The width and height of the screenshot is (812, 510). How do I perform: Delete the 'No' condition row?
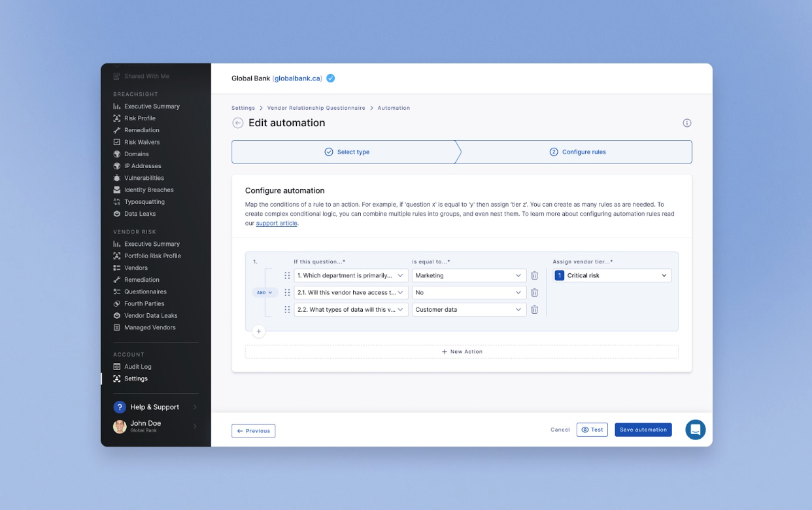pyautogui.click(x=534, y=293)
